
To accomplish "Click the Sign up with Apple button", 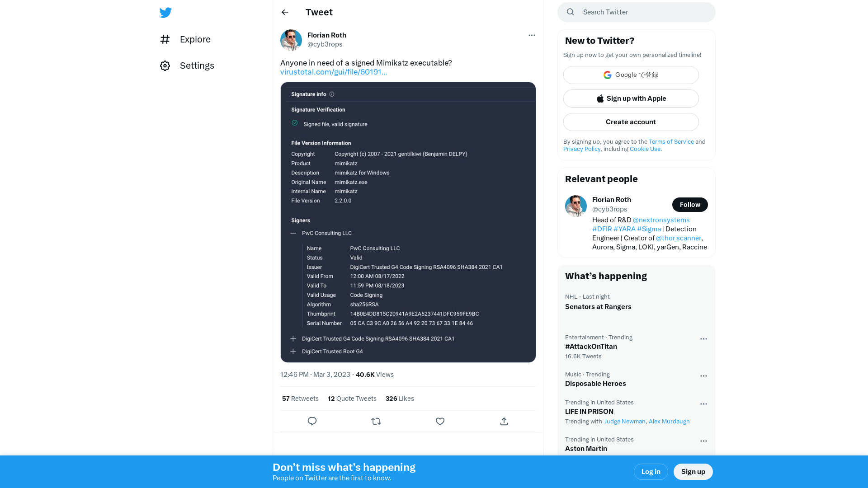I will pyautogui.click(x=631, y=98).
